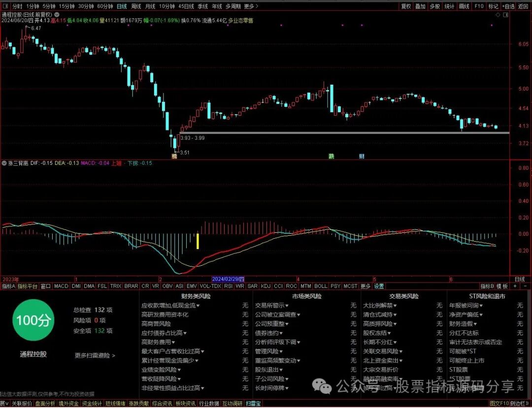This screenshot has height=408, width=532.
Task: Expand 公司被立案调查 risk item
Action: point(277,314)
